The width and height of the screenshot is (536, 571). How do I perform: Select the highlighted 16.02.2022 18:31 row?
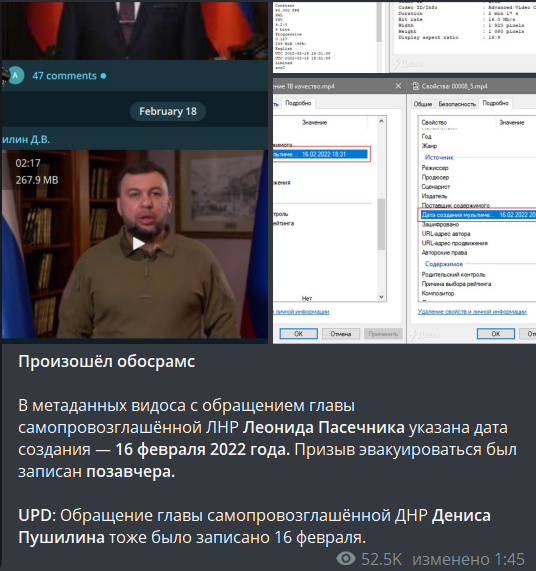click(x=320, y=154)
